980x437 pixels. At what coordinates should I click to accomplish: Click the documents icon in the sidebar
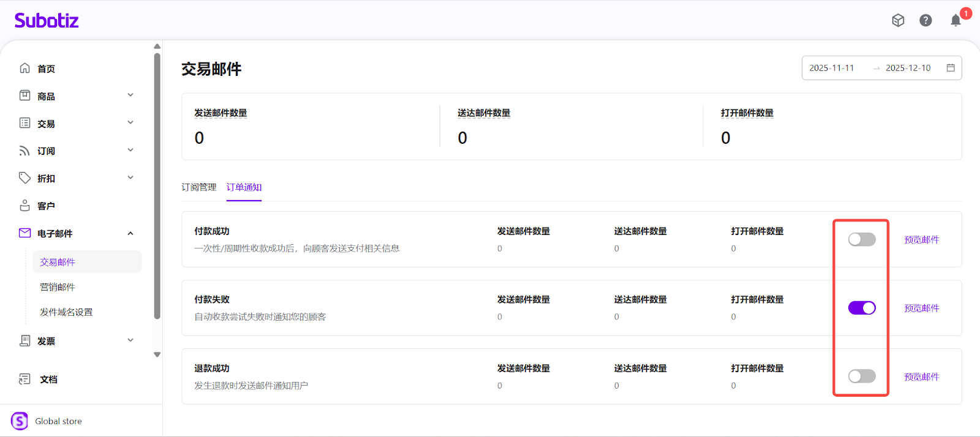[24, 379]
